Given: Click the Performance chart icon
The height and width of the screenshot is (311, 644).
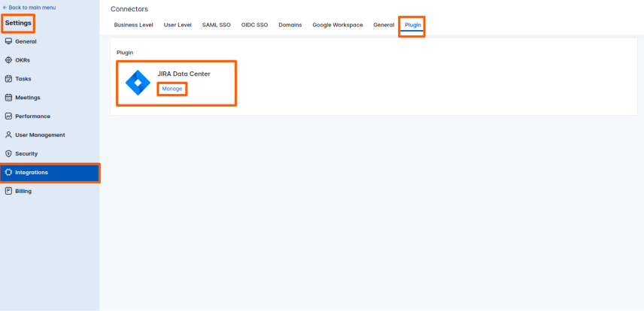Looking at the screenshot, I should [x=8, y=116].
